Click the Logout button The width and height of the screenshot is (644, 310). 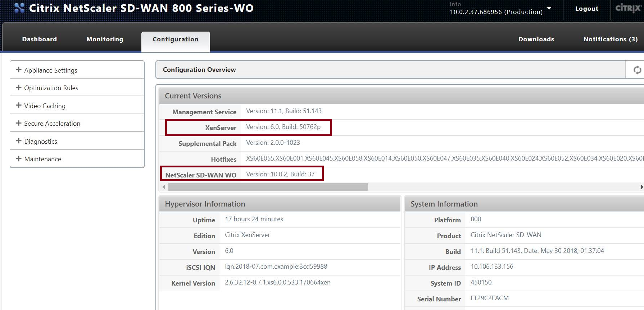click(587, 9)
